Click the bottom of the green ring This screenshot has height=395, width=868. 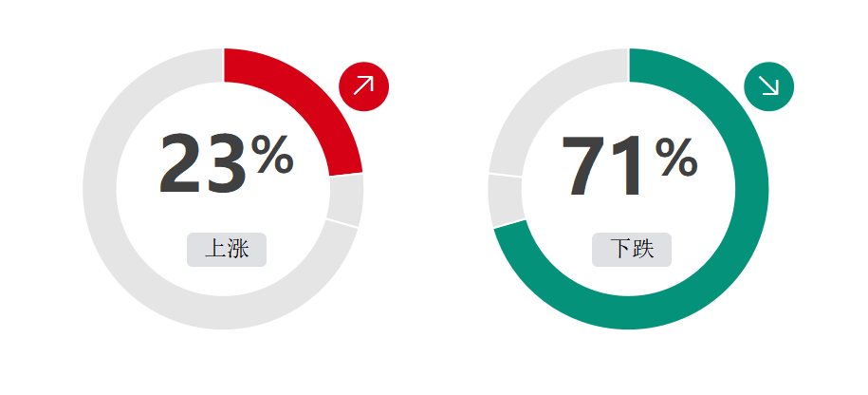(628, 313)
